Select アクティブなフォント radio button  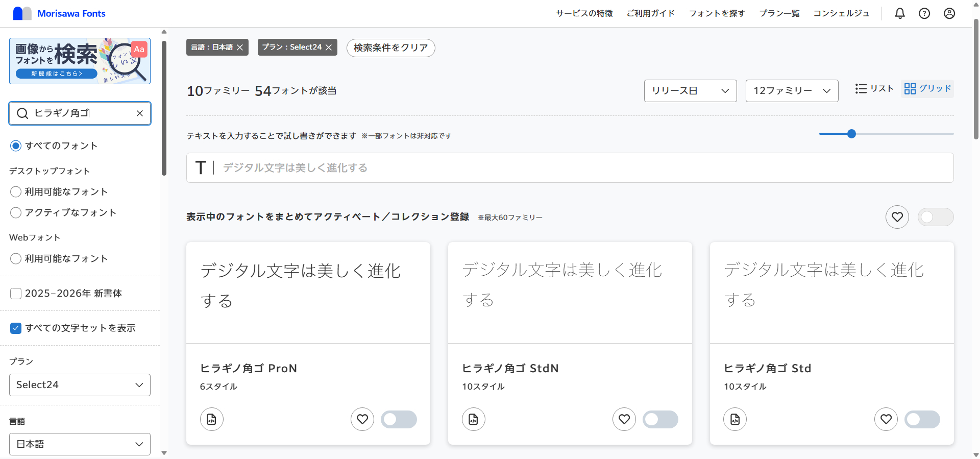(16, 213)
